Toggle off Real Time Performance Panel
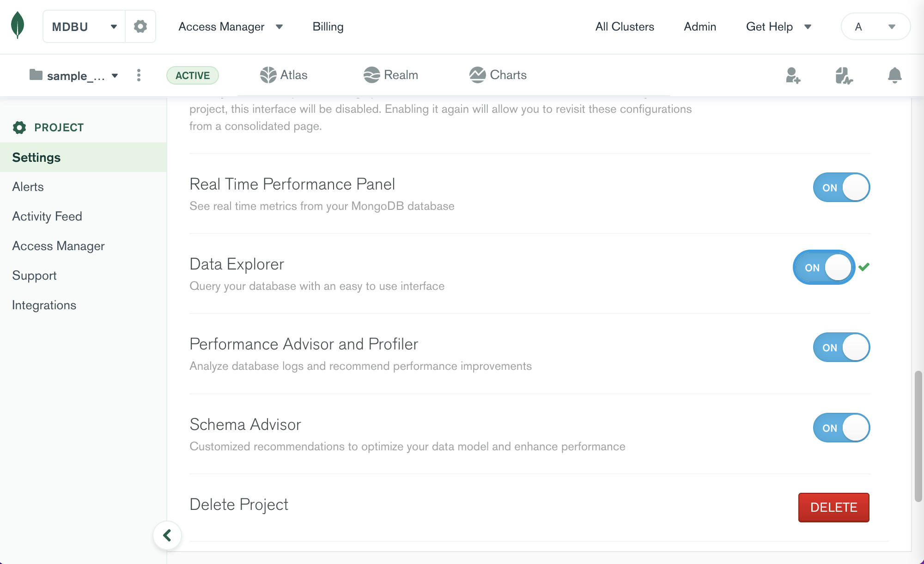The width and height of the screenshot is (924, 564). pyautogui.click(x=841, y=188)
